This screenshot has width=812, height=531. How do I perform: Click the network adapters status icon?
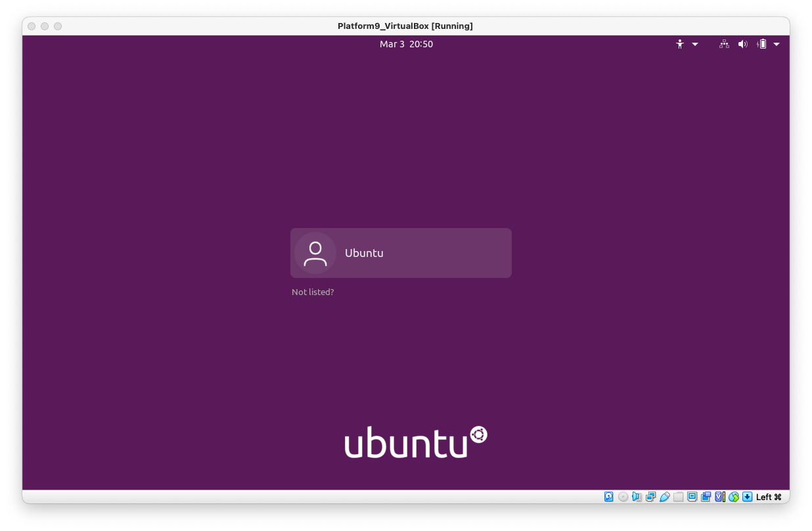(651, 497)
